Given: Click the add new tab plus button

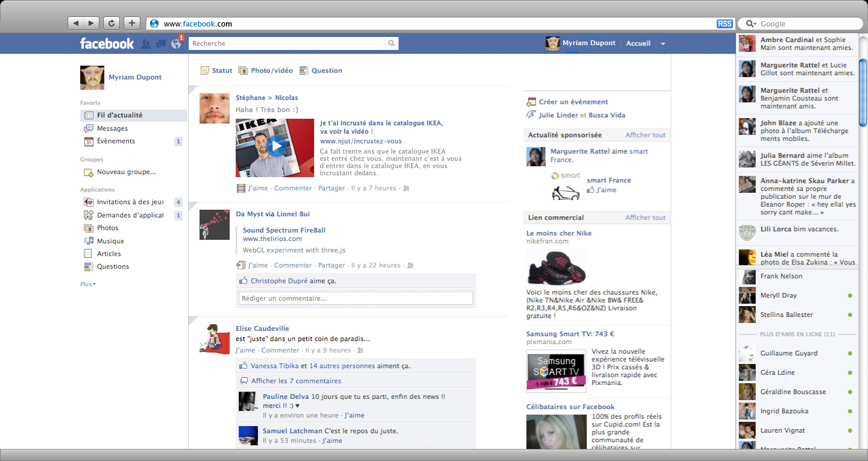Looking at the screenshot, I should [131, 24].
